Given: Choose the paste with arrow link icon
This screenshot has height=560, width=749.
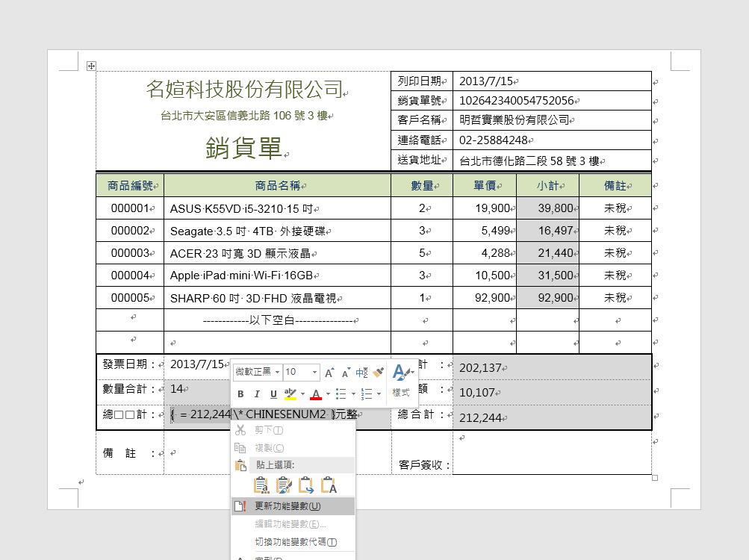Looking at the screenshot, I should click(306, 485).
